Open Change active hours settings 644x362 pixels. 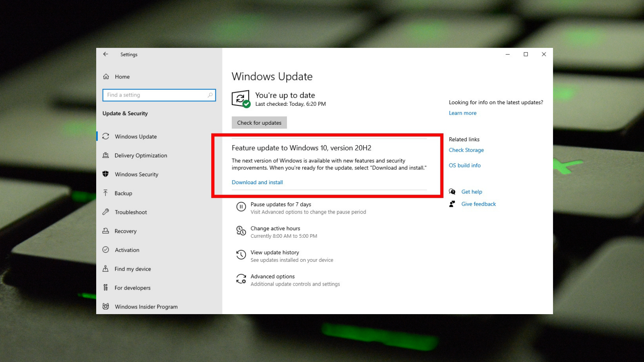click(275, 228)
